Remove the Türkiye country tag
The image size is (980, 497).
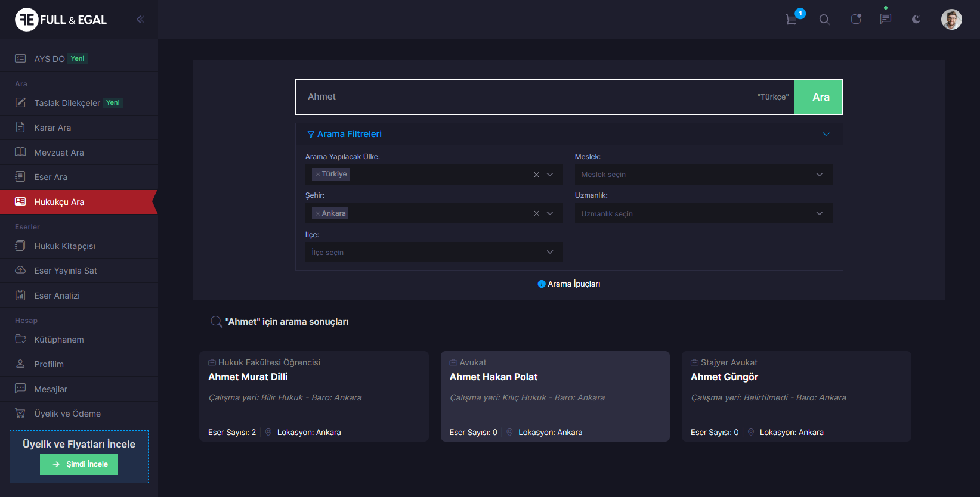coord(318,175)
